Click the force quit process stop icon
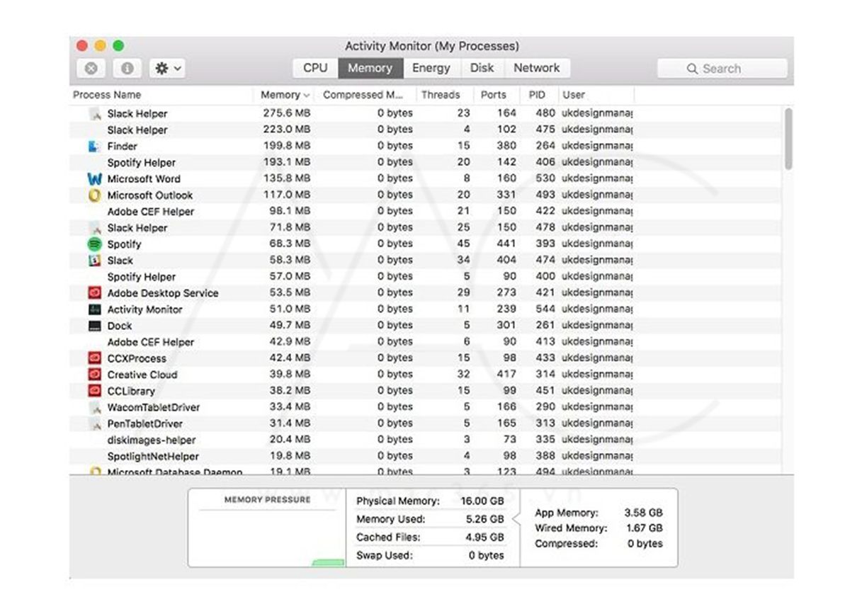The height and width of the screenshot is (616, 850). [91, 69]
